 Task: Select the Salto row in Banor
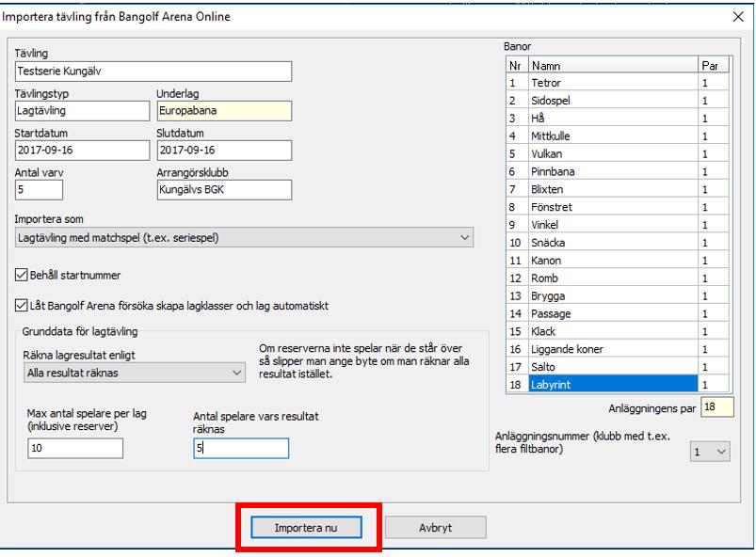tap(618, 367)
